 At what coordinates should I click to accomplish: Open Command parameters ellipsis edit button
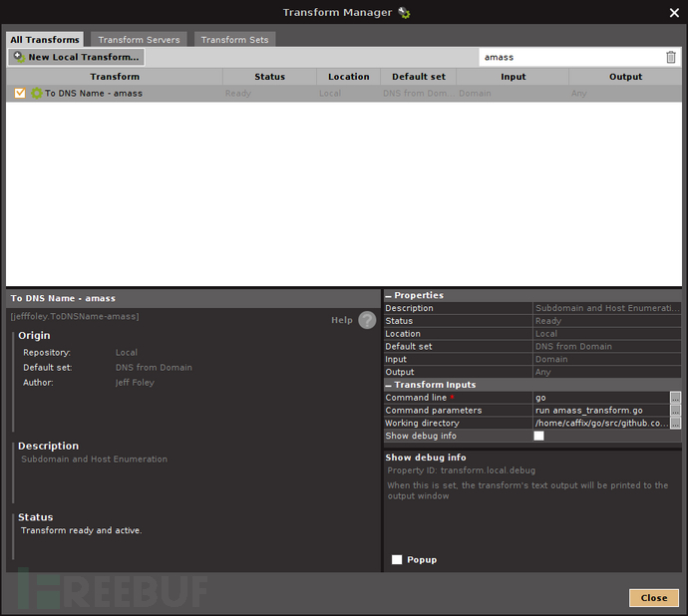tap(675, 411)
